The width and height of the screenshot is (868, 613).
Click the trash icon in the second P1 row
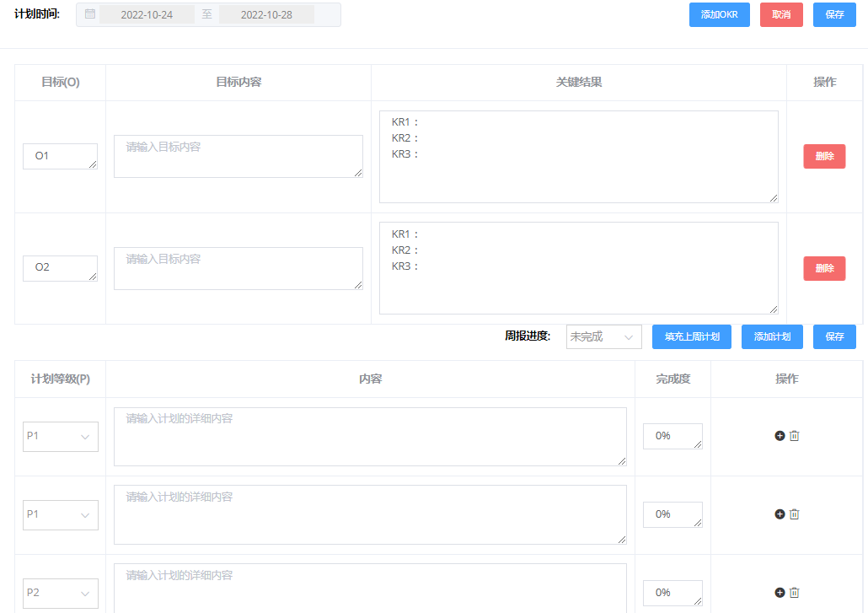(x=795, y=514)
